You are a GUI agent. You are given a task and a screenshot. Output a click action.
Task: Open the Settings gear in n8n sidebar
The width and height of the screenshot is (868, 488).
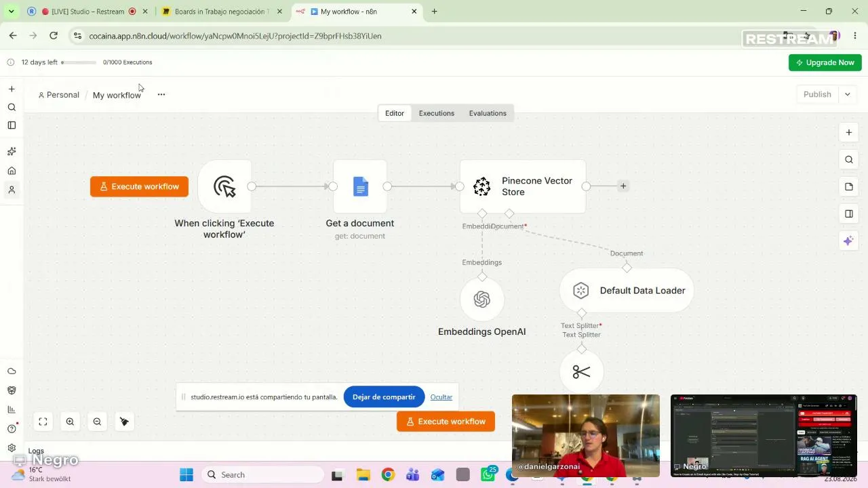pyautogui.click(x=12, y=448)
